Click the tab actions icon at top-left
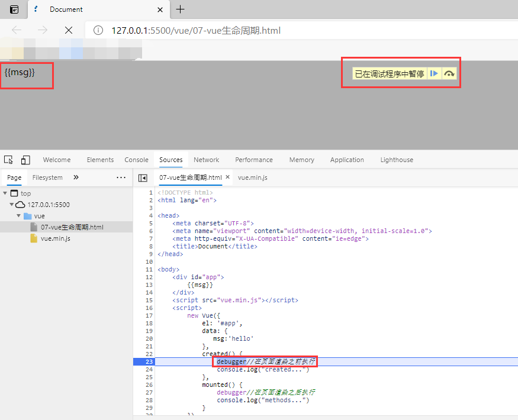Screen dimensions: 518x420 14,9
